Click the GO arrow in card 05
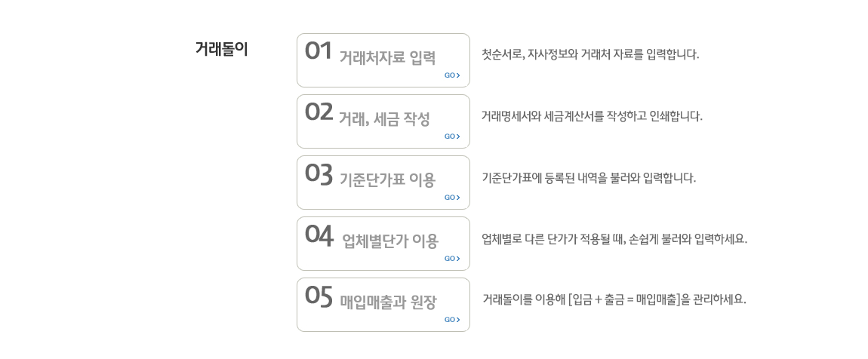 (x=451, y=320)
